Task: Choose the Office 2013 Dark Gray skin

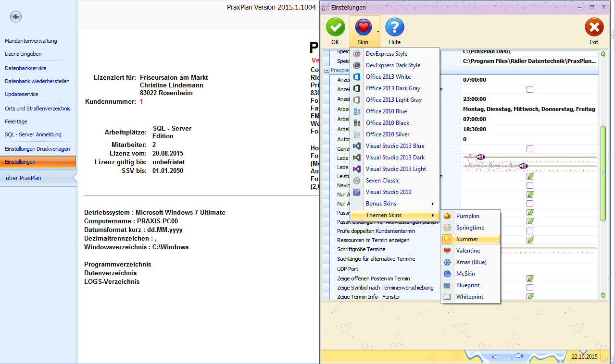Action: pyautogui.click(x=394, y=88)
